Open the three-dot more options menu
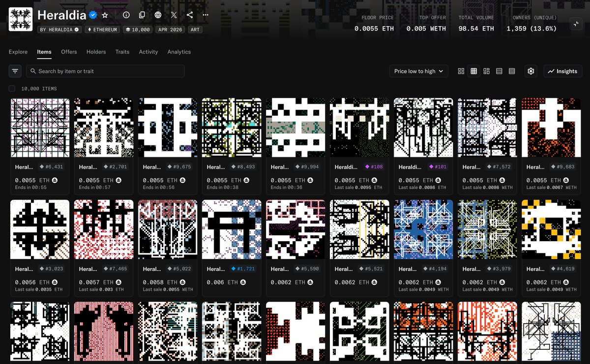The height and width of the screenshot is (364, 590). click(x=206, y=15)
